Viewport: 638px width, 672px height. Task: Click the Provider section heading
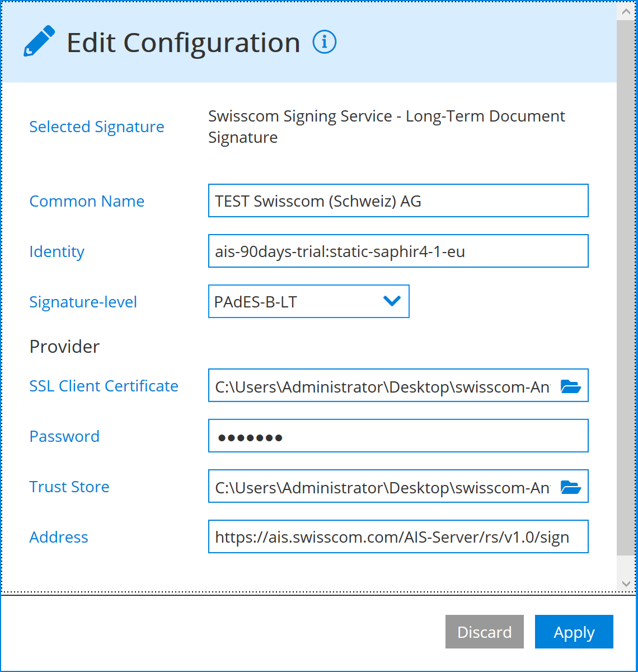click(x=64, y=347)
